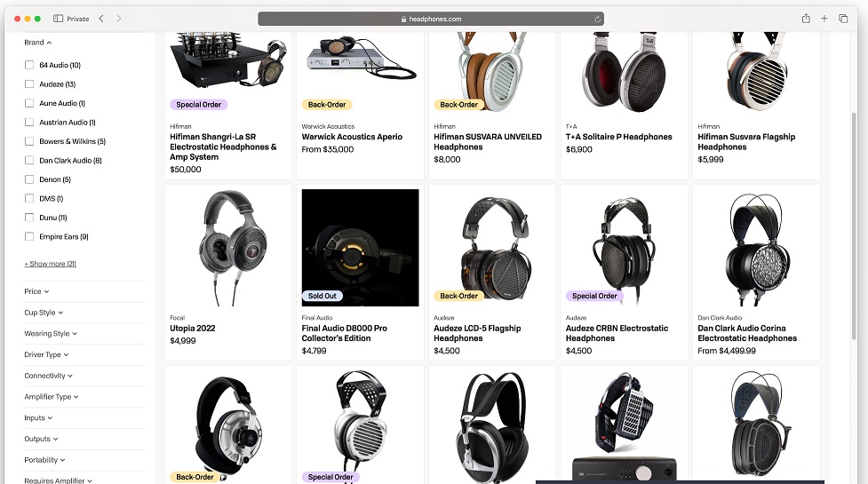Screen dimensions: 868x484
Task: Show tab overview icon
Action: pyautogui.click(x=843, y=19)
